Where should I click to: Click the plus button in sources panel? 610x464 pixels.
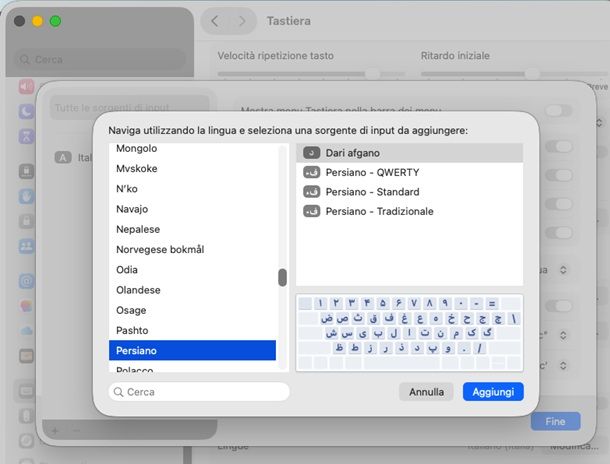[55, 431]
